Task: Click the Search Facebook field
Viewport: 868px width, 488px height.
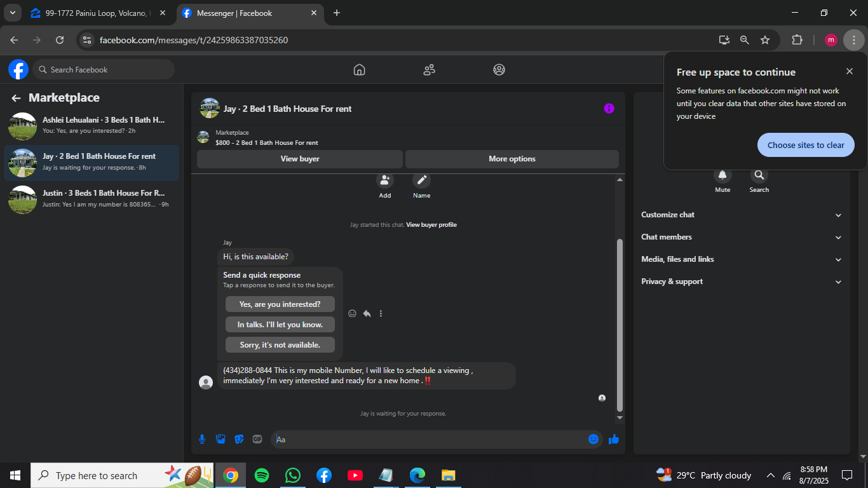Action: click(104, 69)
